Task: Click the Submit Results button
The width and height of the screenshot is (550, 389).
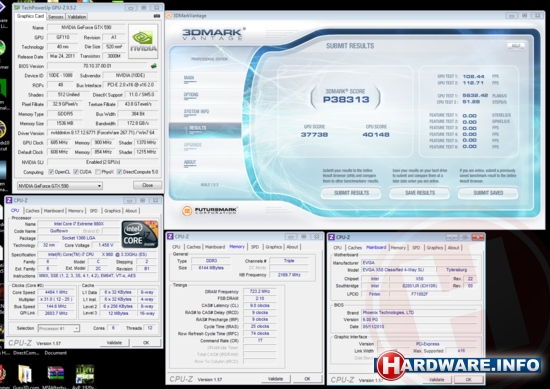Action: 351,193
